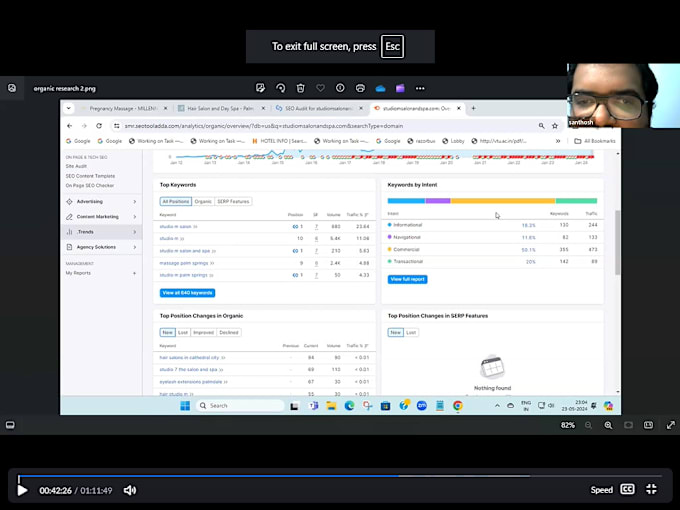680x510 pixels.
Task: Rotate the image using the rotate icon
Action: (281, 88)
